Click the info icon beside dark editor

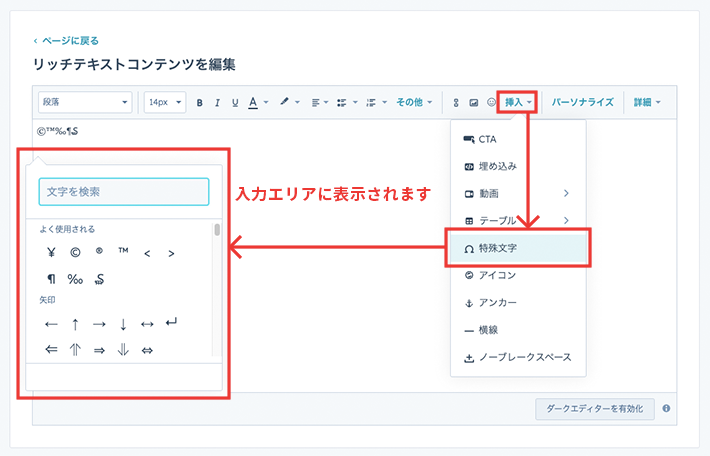666,408
